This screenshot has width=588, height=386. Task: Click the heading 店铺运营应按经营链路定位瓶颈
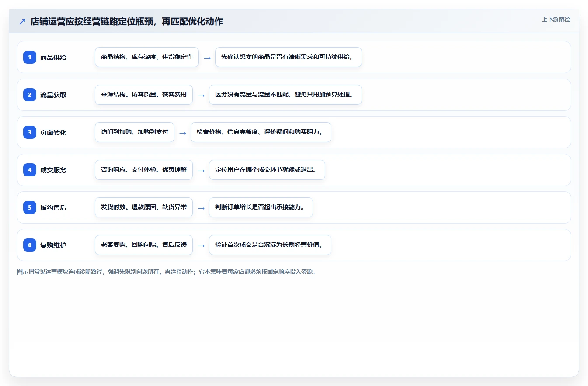click(127, 21)
